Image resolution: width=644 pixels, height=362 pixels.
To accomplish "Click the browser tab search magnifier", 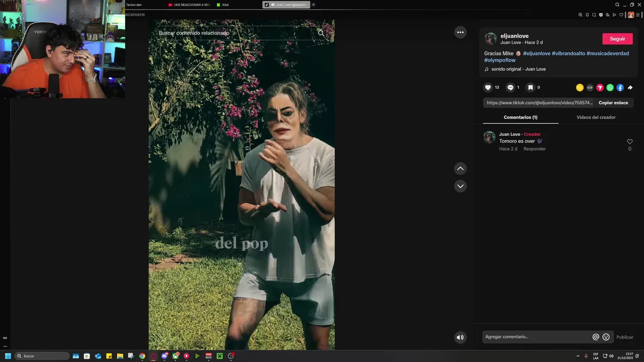I will [617, 5].
